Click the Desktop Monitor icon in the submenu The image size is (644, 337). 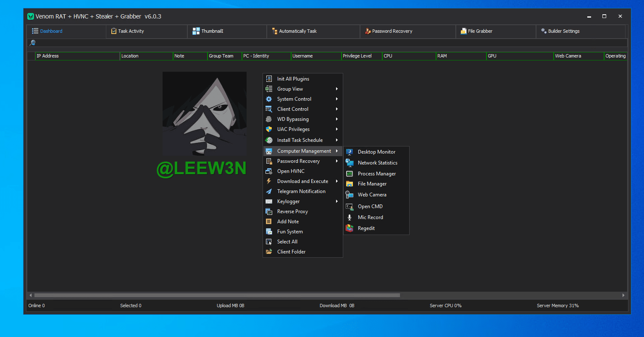point(350,152)
